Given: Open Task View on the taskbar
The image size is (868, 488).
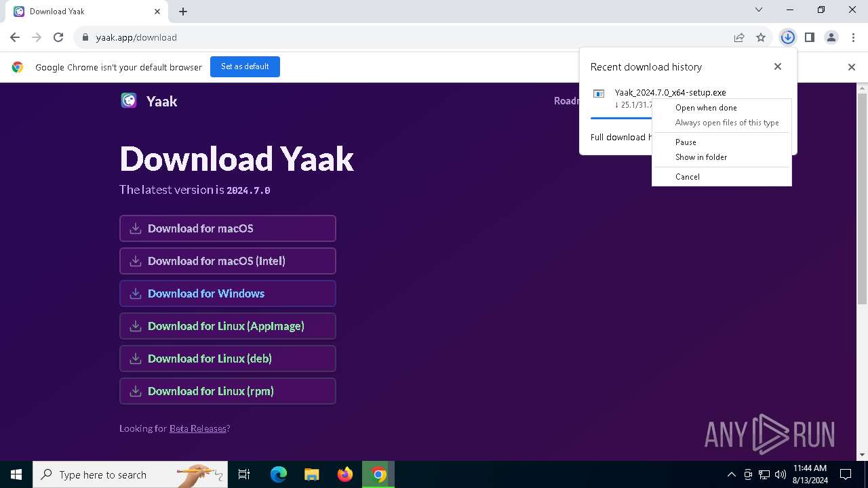Looking at the screenshot, I should (x=244, y=474).
